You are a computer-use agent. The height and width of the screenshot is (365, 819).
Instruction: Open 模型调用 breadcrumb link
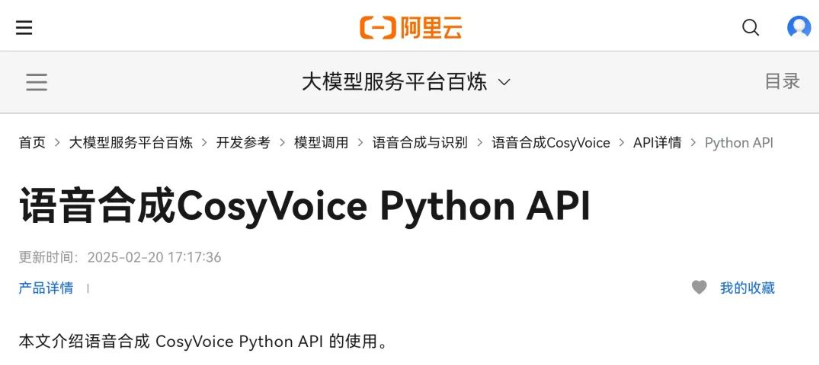(321, 143)
